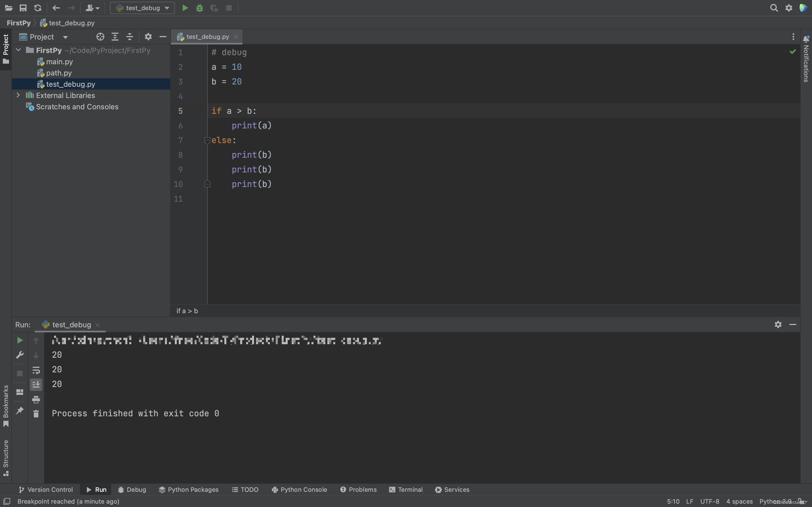Screen dimensions: 812x507
Task: Open Search Everywhere magnifier icon
Action: (x=774, y=8)
